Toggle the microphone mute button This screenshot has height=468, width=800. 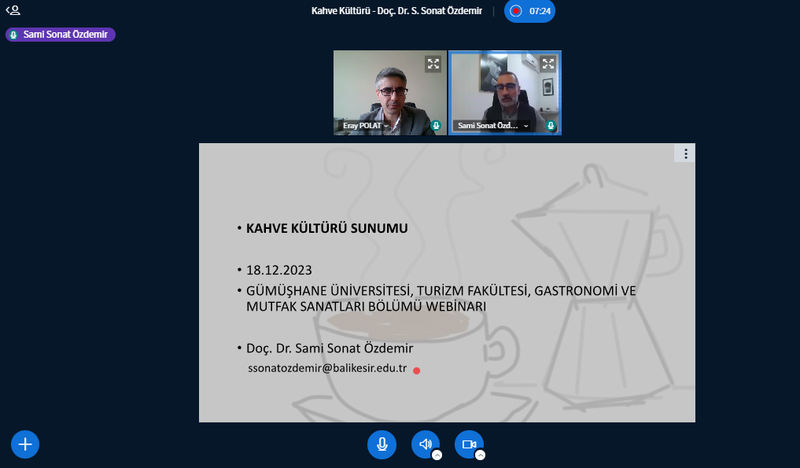coord(382,444)
